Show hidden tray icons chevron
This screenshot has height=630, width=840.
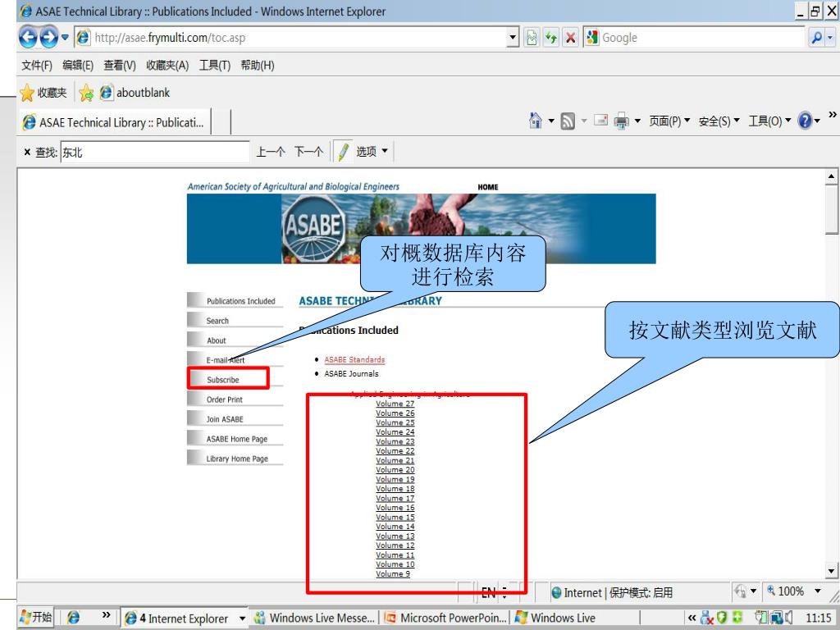691,618
